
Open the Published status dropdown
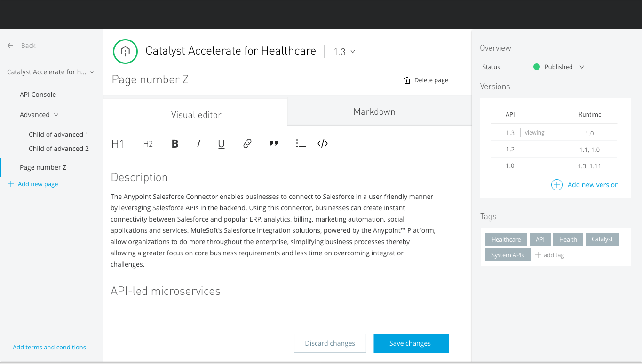point(582,67)
